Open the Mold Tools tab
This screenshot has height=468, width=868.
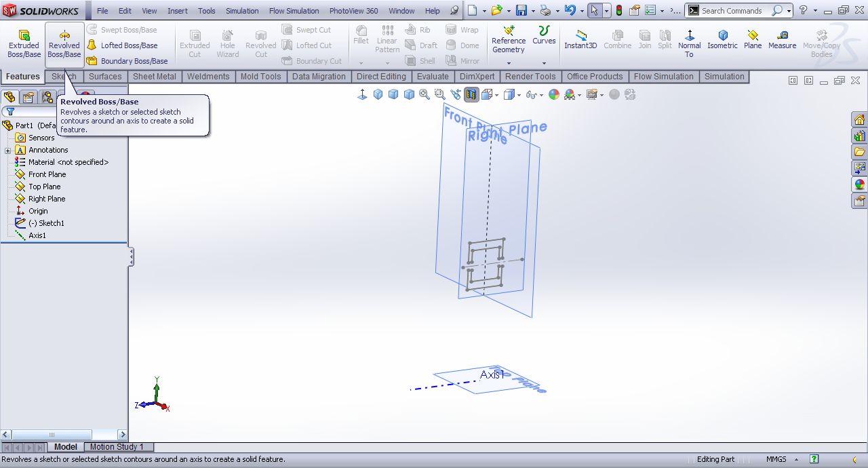tap(260, 77)
